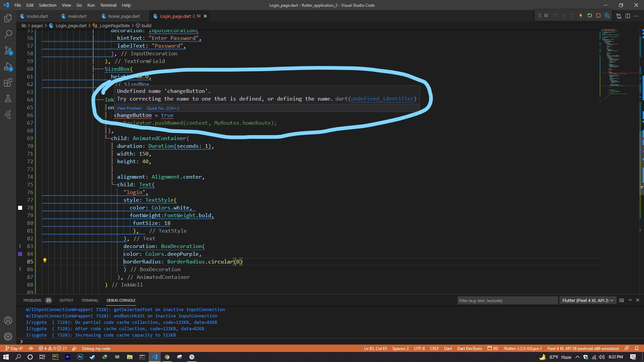Viewport: 644px width, 362px height.
Task: Pause the debug session
Action: [x=546, y=16]
